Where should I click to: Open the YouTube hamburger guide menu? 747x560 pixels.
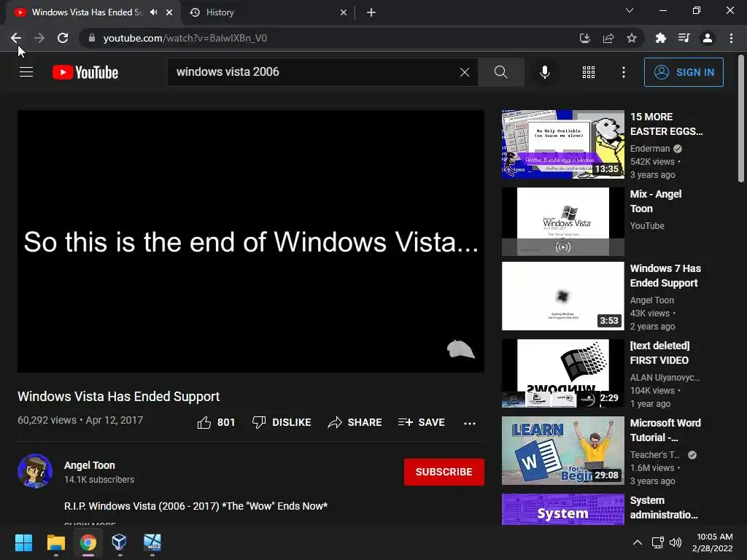click(x=26, y=72)
